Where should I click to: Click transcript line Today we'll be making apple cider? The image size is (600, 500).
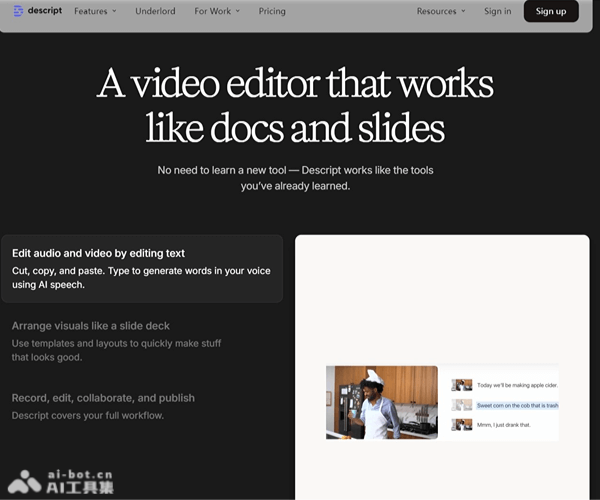[x=517, y=385]
